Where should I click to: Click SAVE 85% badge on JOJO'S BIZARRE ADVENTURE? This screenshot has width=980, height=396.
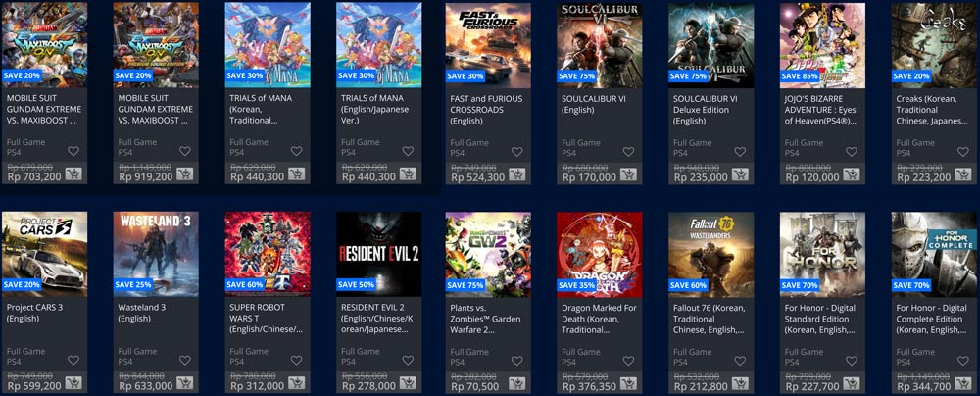click(800, 75)
